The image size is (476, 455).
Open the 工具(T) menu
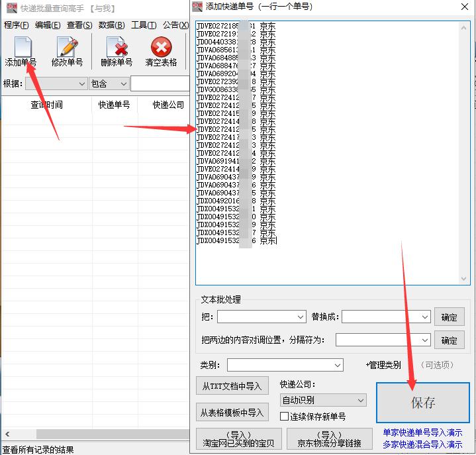coord(144,25)
